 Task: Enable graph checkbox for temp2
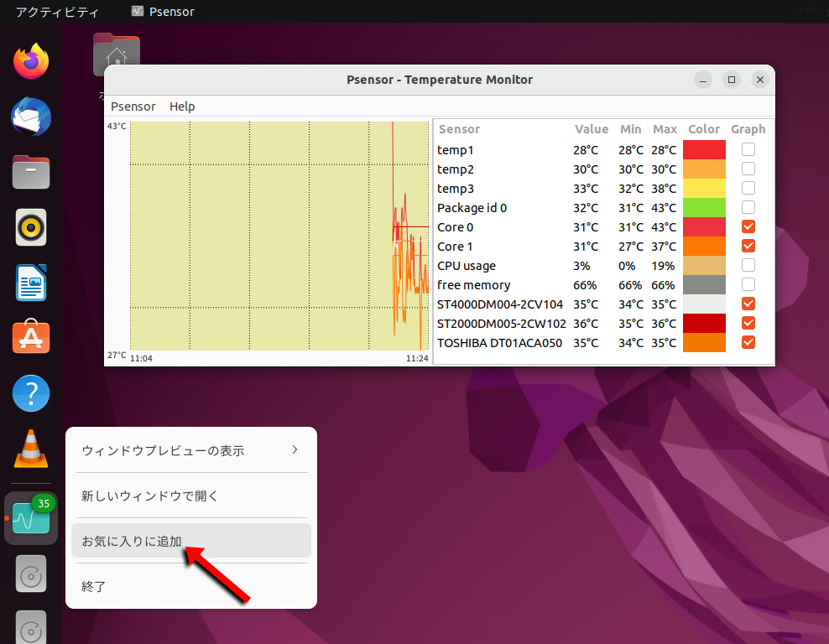click(x=748, y=169)
